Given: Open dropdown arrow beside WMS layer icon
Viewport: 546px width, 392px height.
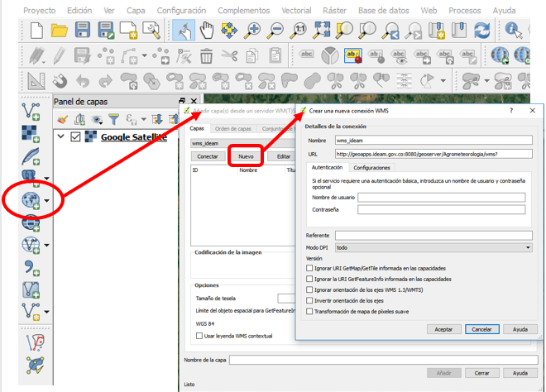Looking at the screenshot, I should [x=46, y=200].
